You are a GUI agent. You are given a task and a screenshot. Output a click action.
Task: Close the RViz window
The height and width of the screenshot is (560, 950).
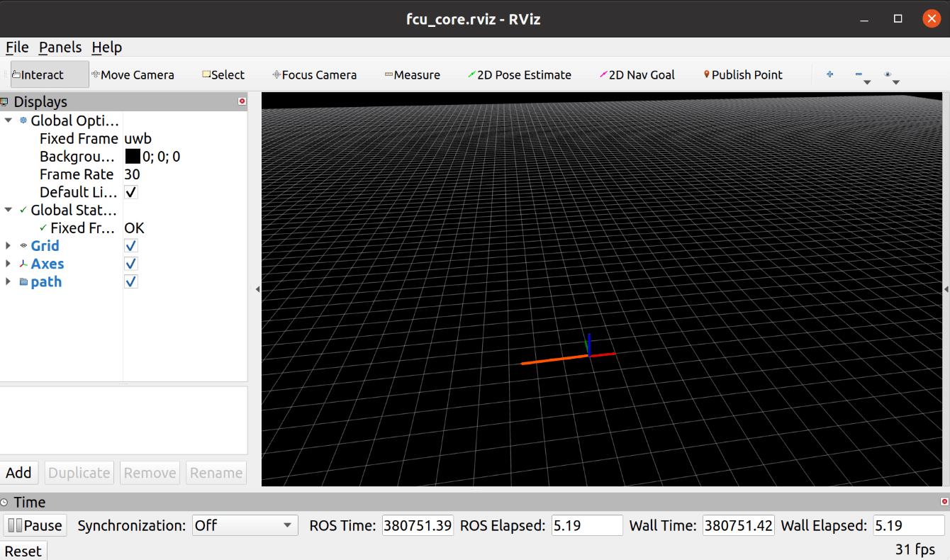[931, 19]
